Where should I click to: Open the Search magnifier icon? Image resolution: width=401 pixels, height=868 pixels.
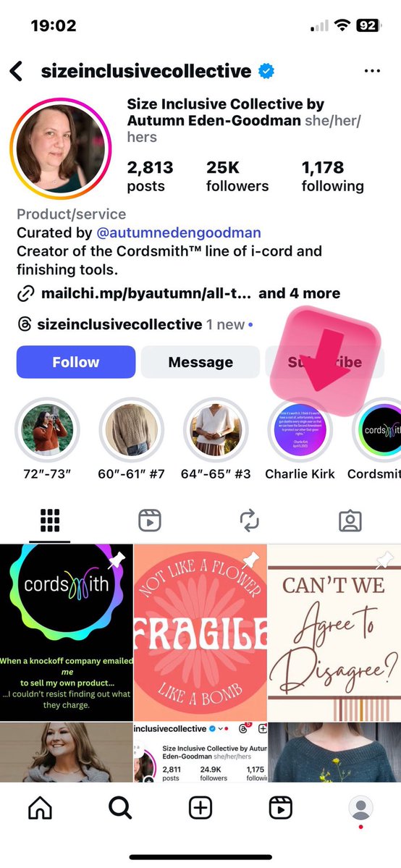coord(119,808)
